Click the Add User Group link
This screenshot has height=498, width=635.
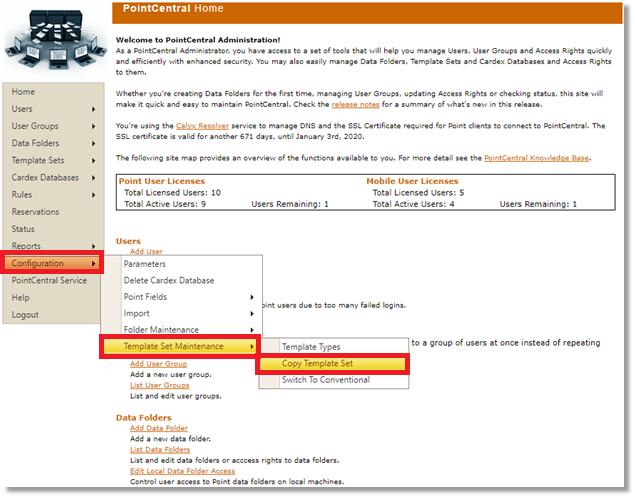point(158,364)
